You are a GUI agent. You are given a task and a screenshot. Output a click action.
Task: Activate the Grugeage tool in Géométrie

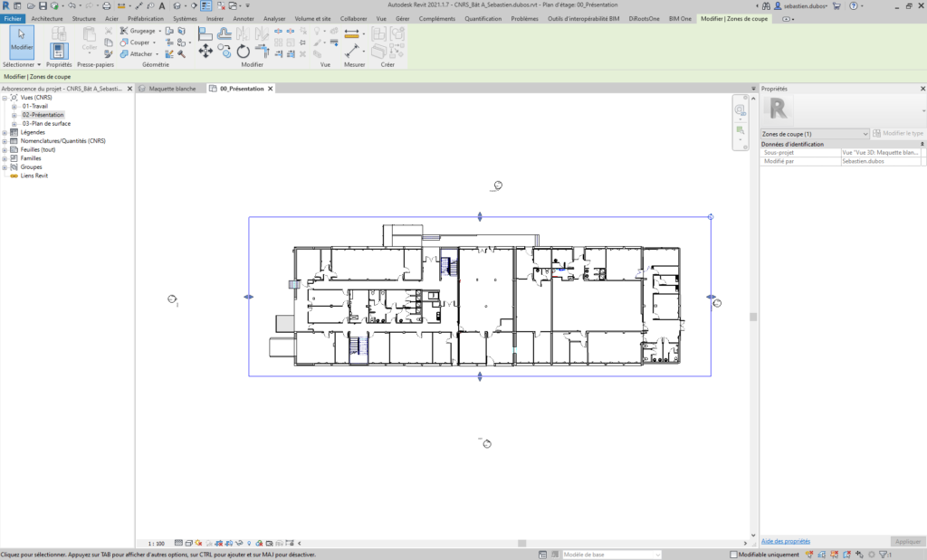click(x=137, y=30)
